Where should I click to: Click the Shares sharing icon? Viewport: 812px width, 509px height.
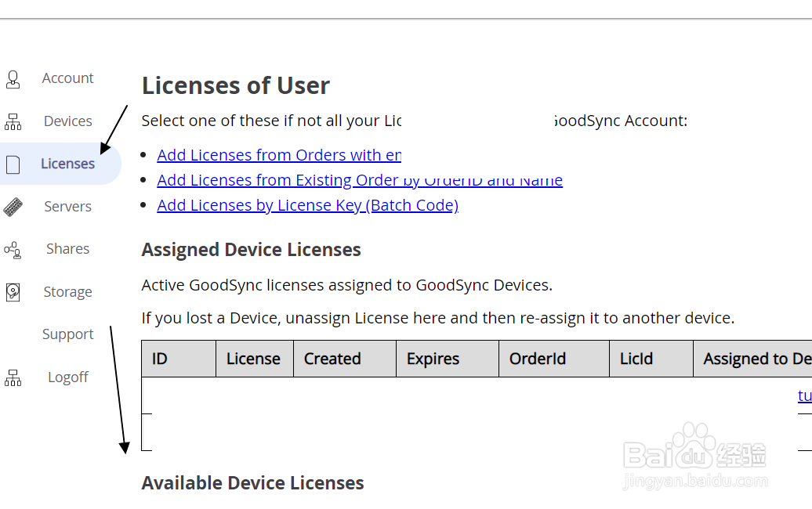[13, 250]
